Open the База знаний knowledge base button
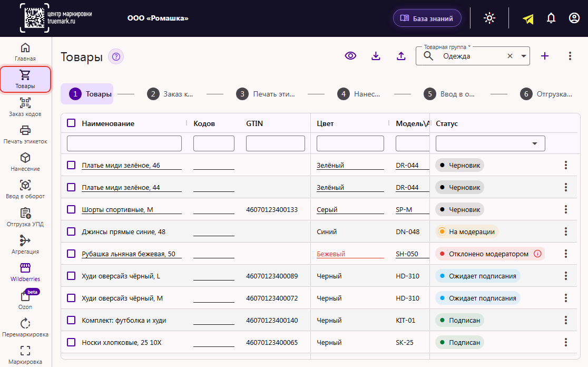The height and width of the screenshot is (367, 588). click(x=427, y=18)
